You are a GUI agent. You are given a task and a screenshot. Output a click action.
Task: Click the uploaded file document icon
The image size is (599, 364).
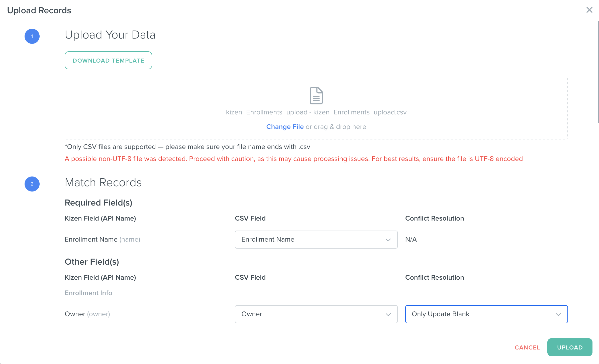[x=316, y=95]
